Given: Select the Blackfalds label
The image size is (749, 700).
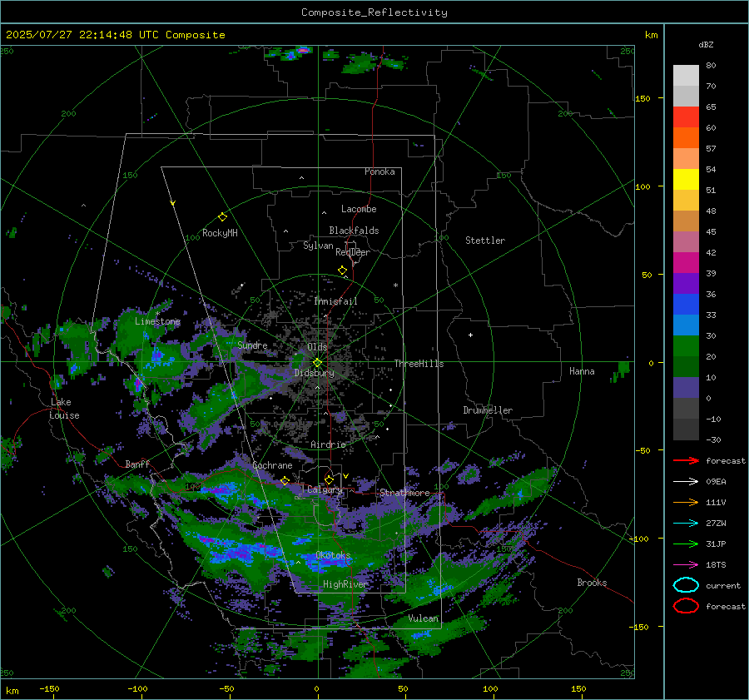Looking at the screenshot, I should click(354, 231).
